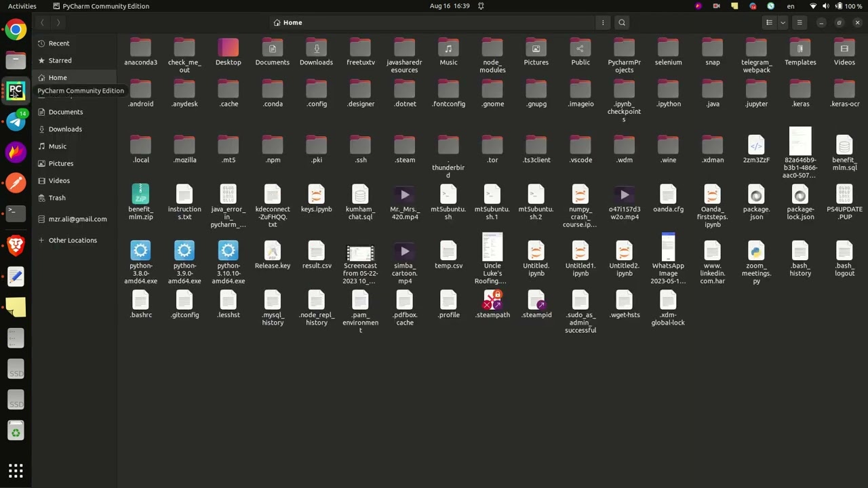Go to Recent in the sidebar
The height and width of the screenshot is (488, 868).
[75, 43]
